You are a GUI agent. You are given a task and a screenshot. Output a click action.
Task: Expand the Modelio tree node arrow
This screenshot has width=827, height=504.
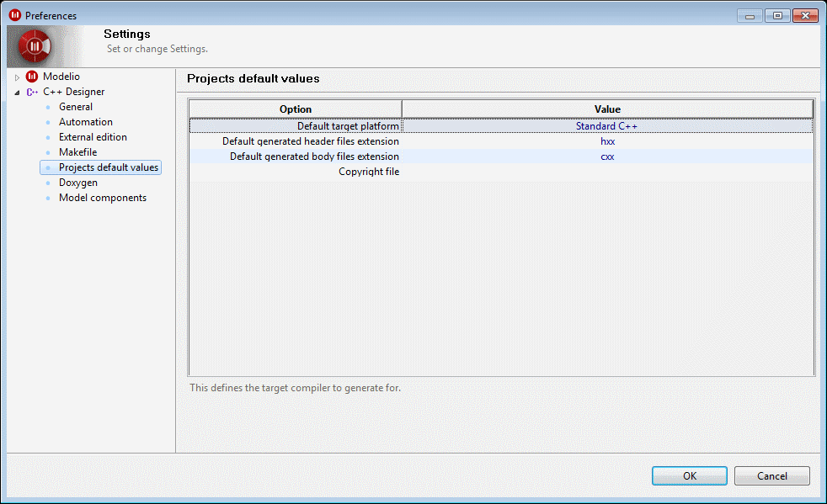tap(17, 77)
